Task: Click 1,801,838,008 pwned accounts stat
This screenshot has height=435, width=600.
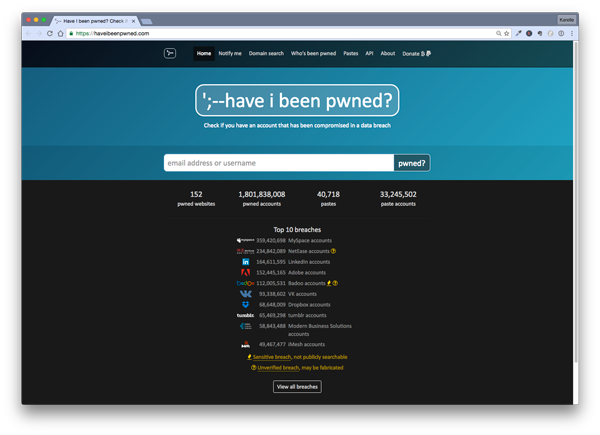Action: (x=262, y=199)
